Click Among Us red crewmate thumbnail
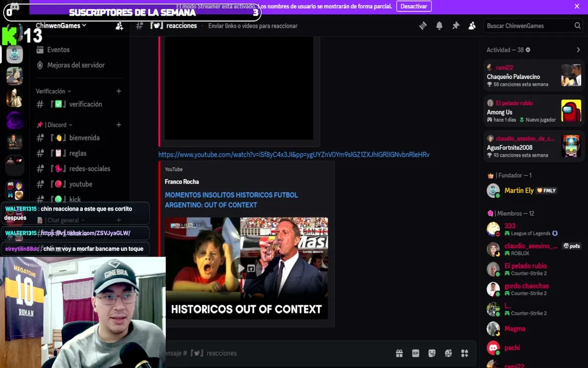 tap(571, 111)
